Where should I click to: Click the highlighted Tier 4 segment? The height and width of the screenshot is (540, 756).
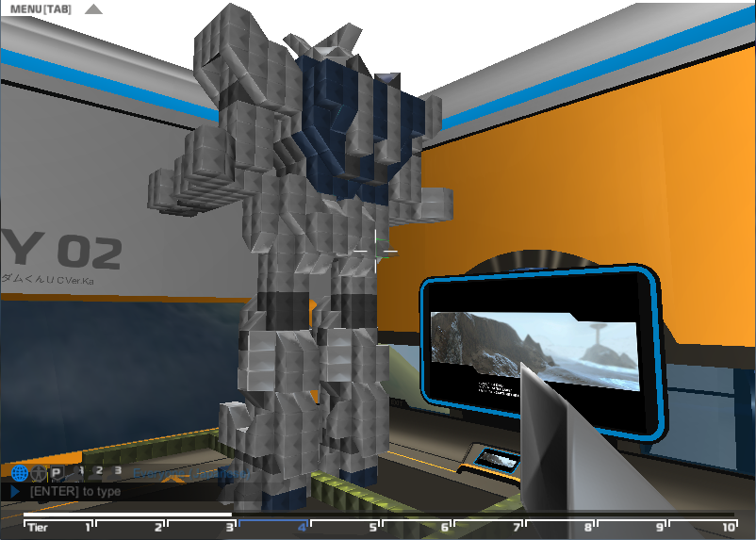(273, 527)
